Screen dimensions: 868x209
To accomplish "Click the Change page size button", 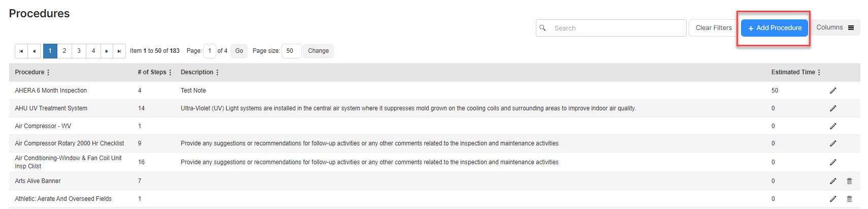I will 318,51.
